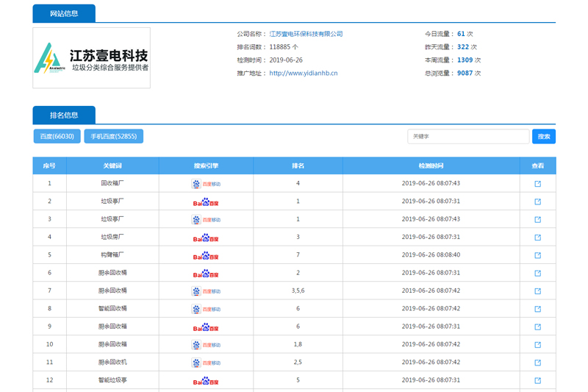Viewport: 588px width, 392px height.
Task: Click the blue 搜索 button
Action: (x=544, y=137)
